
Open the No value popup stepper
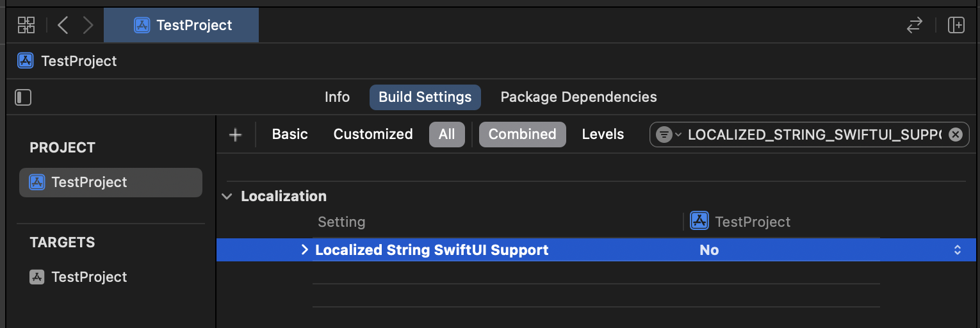[957, 250]
